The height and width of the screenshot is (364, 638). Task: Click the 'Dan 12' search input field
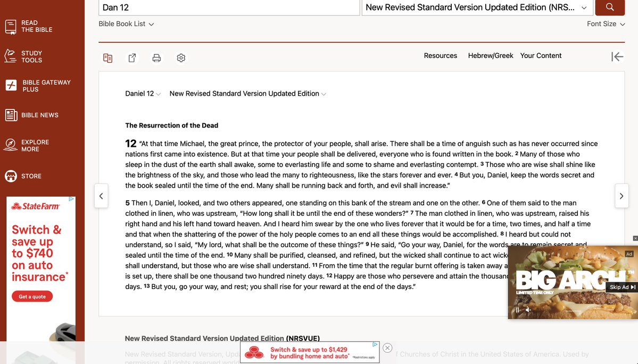(229, 7)
